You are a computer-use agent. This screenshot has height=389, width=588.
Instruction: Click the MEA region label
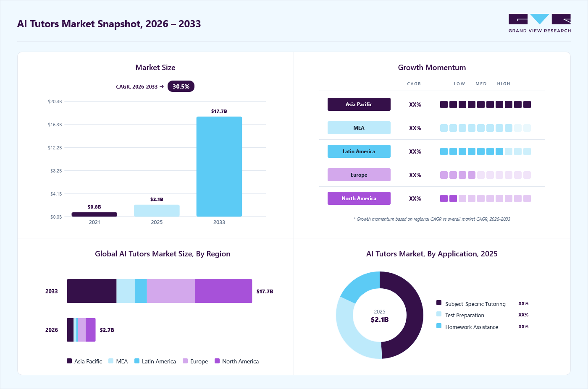click(x=359, y=128)
